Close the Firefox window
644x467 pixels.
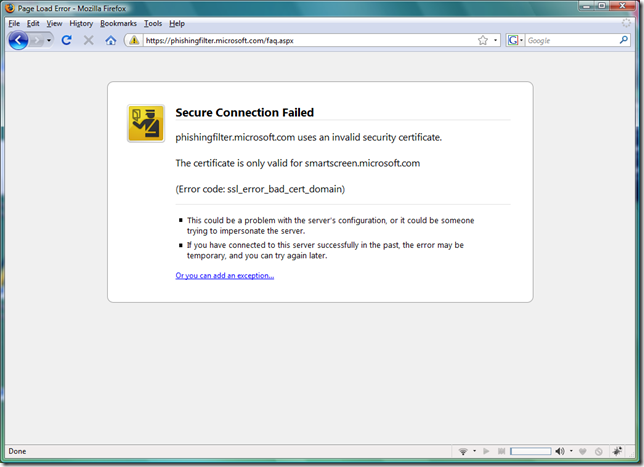623,6
